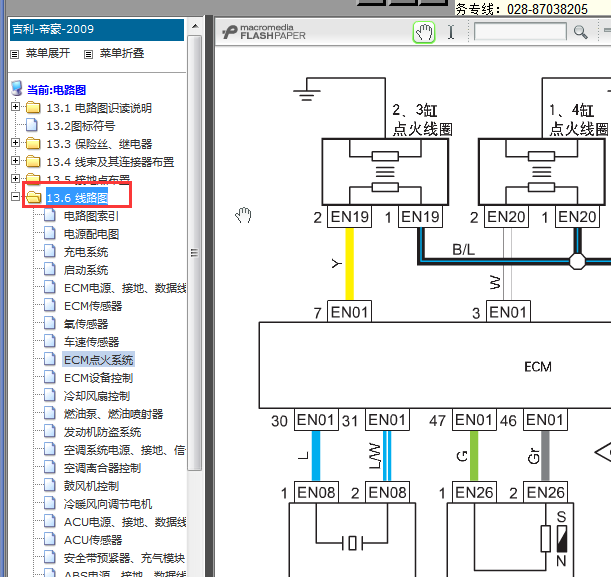
Task: Expand the 13.3 保险丝、继电器 node
Action: click(x=15, y=143)
